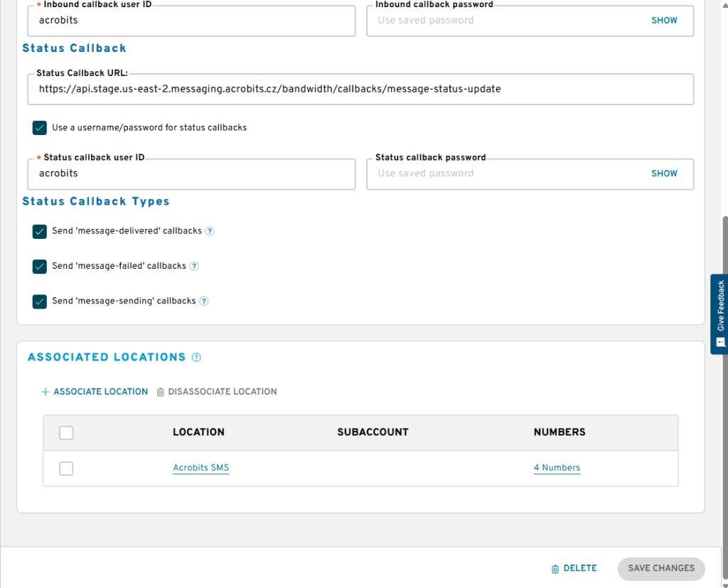Focus the Status callback user ID field
Viewport: 728px width, 588px height.
(191, 173)
